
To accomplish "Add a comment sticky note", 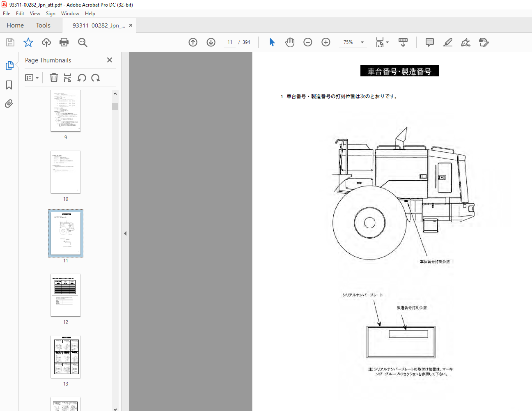I will point(430,42).
